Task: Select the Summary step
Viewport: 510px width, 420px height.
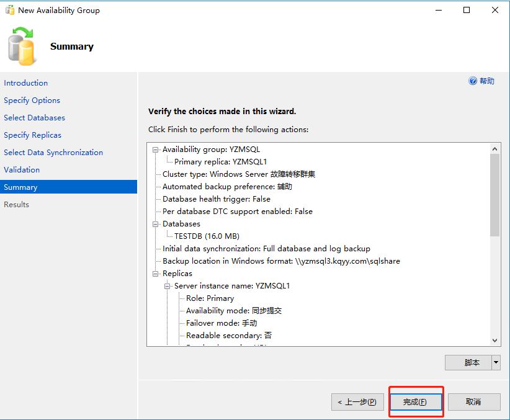Action: (68, 187)
